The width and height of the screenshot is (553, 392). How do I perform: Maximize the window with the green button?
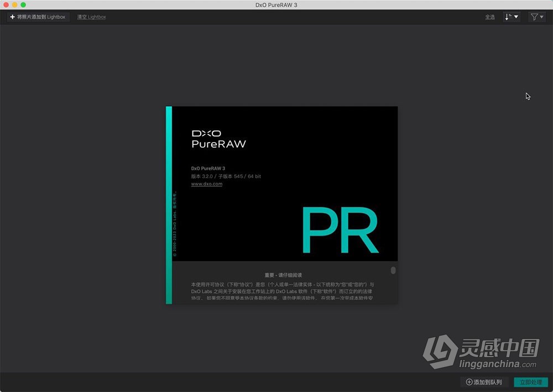23,4
